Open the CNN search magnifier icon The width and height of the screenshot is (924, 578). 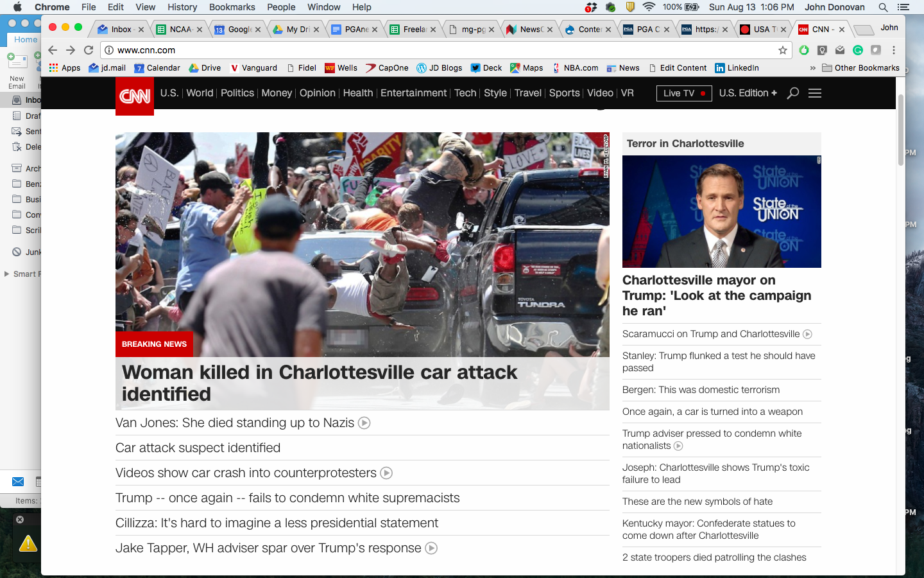[793, 93]
